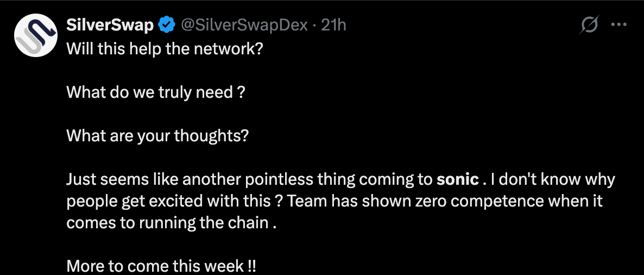
Task: Open the 21h timestamp link
Action: tap(333, 24)
